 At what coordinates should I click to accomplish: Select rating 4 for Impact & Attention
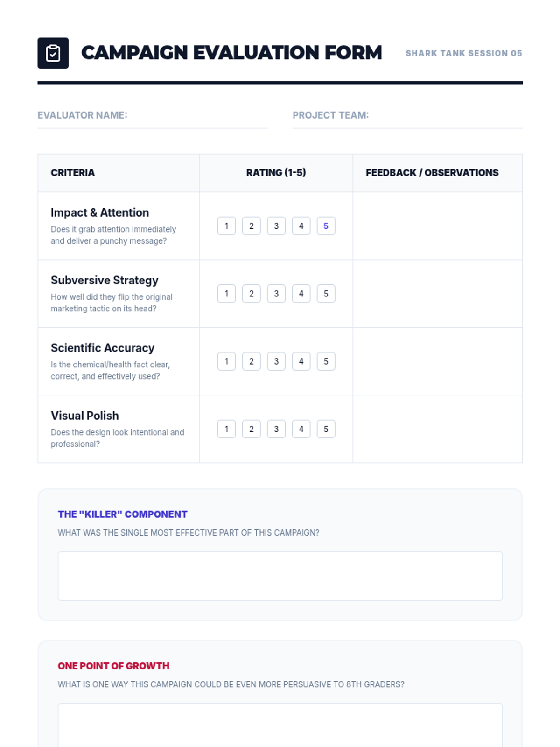click(301, 226)
